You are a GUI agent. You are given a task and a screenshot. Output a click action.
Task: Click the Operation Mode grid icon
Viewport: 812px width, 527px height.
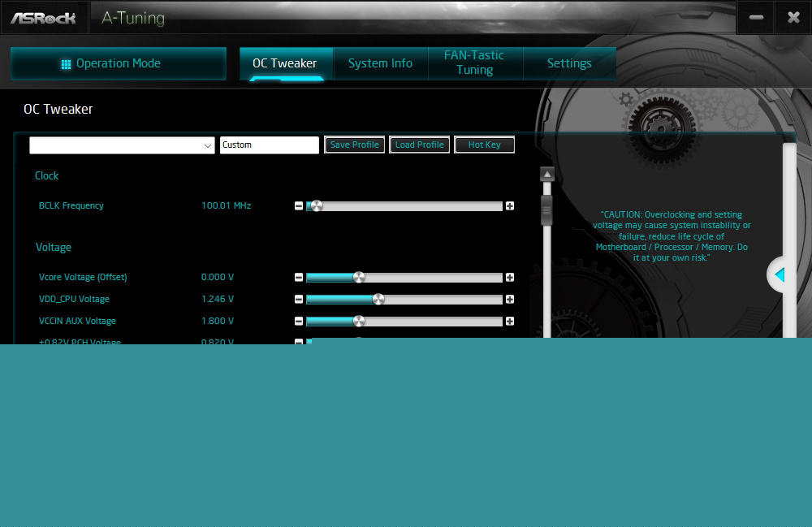coord(66,64)
